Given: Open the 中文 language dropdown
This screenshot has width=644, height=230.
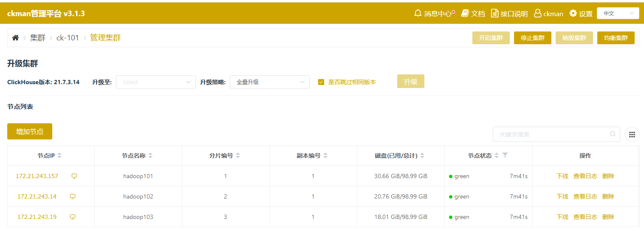Looking at the screenshot, I should (x=618, y=14).
